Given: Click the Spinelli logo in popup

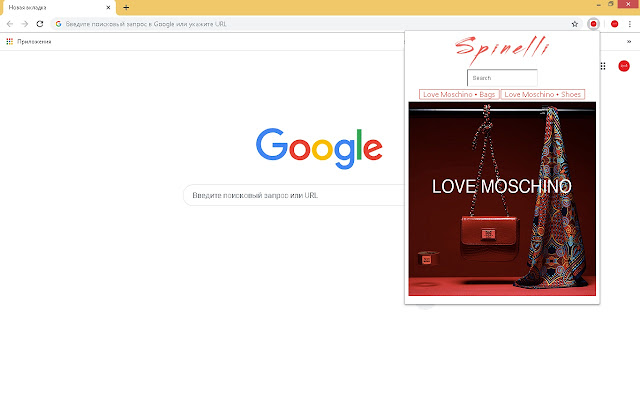Looking at the screenshot, I should (502, 50).
